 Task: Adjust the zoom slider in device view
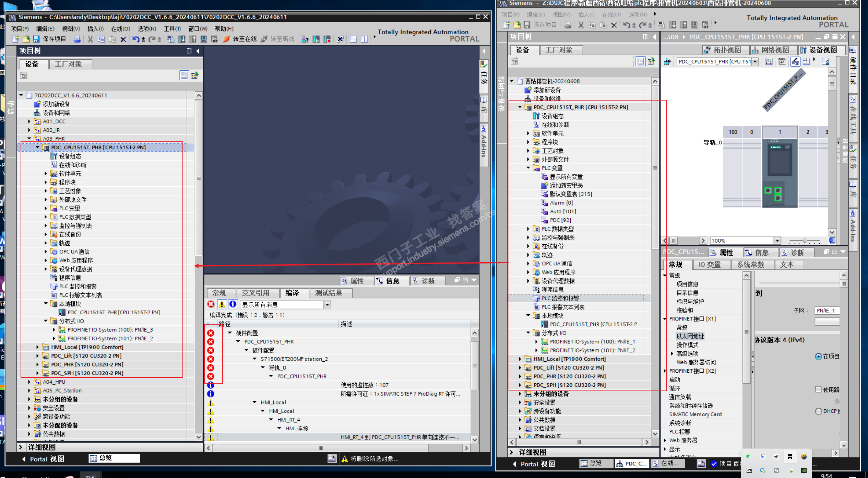click(804, 241)
